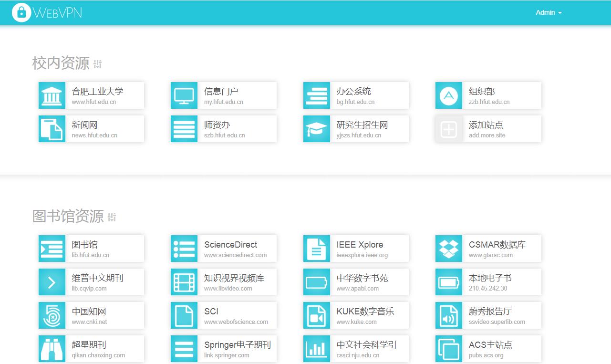Open the 师资办 link
Viewport: 611px width, 364px height.
pos(217,125)
